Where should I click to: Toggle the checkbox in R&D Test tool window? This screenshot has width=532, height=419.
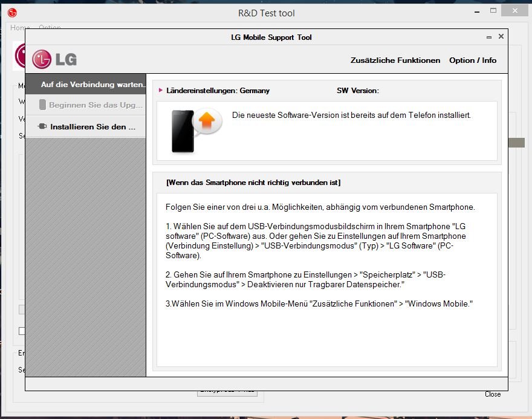click(x=22, y=331)
